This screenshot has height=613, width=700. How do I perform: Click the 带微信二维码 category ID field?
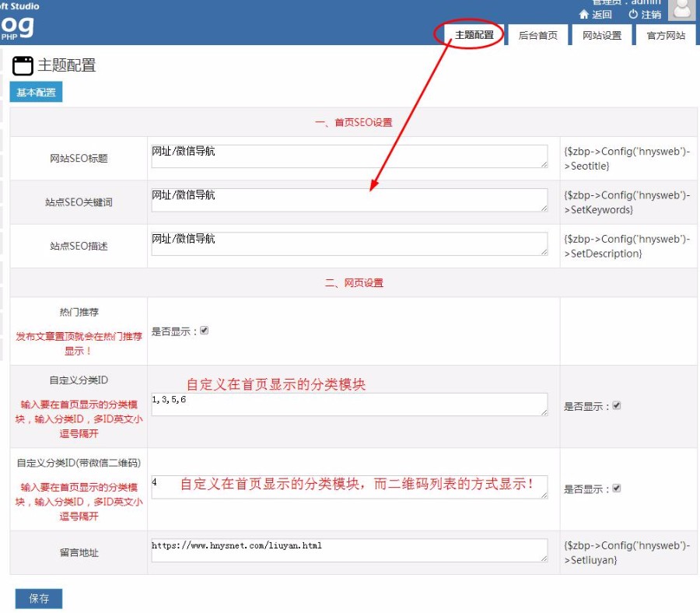[x=349, y=487]
